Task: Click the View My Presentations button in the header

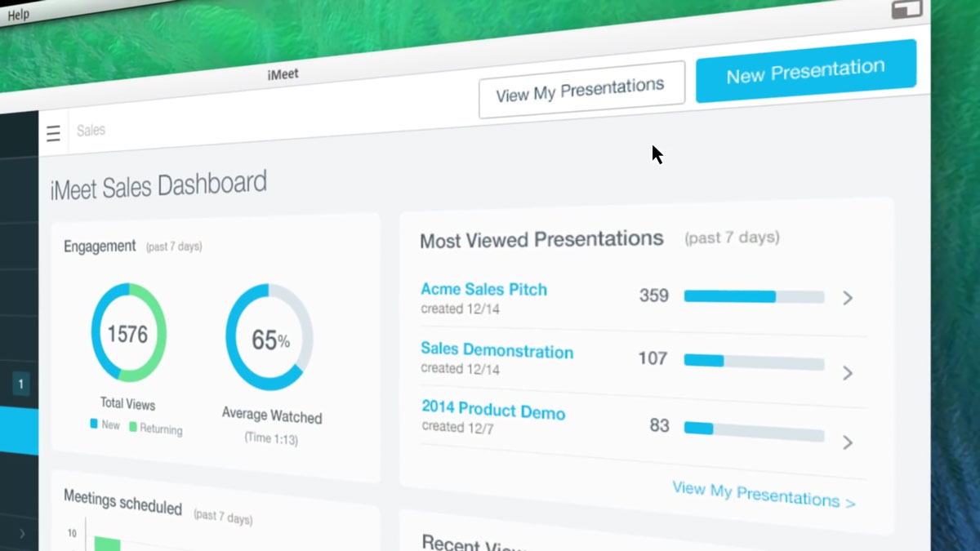Action: [x=581, y=90]
